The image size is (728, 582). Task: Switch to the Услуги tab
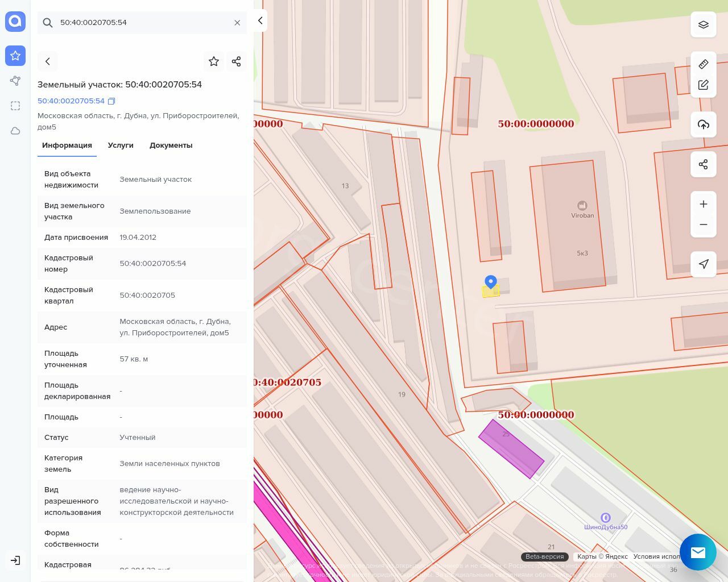coord(121,145)
